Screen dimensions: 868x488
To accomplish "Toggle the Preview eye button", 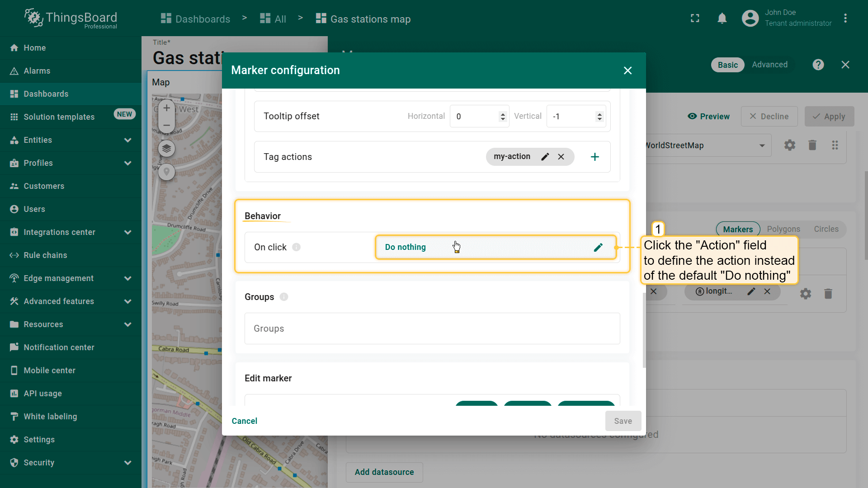I will tap(708, 117).
